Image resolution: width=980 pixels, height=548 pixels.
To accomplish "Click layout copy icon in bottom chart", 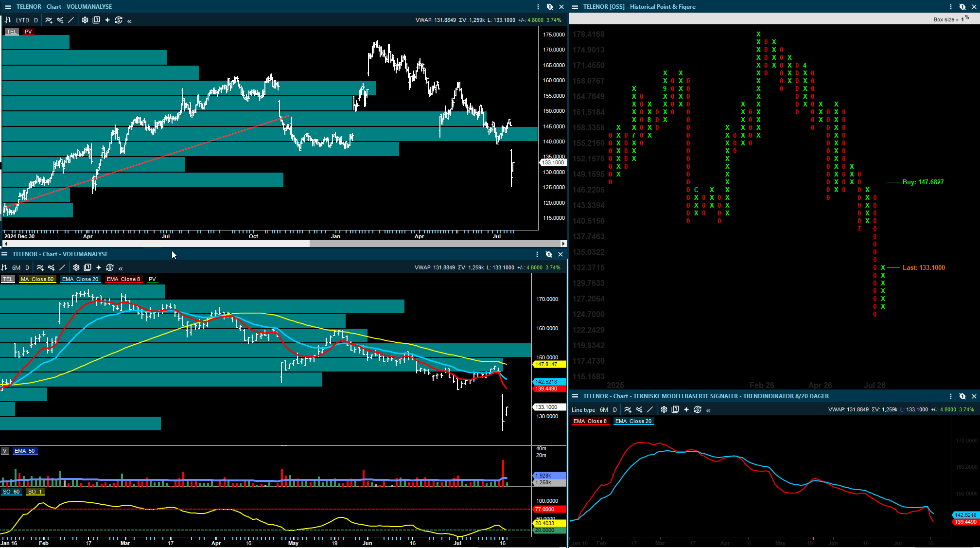I will click(x=87, y=267).
